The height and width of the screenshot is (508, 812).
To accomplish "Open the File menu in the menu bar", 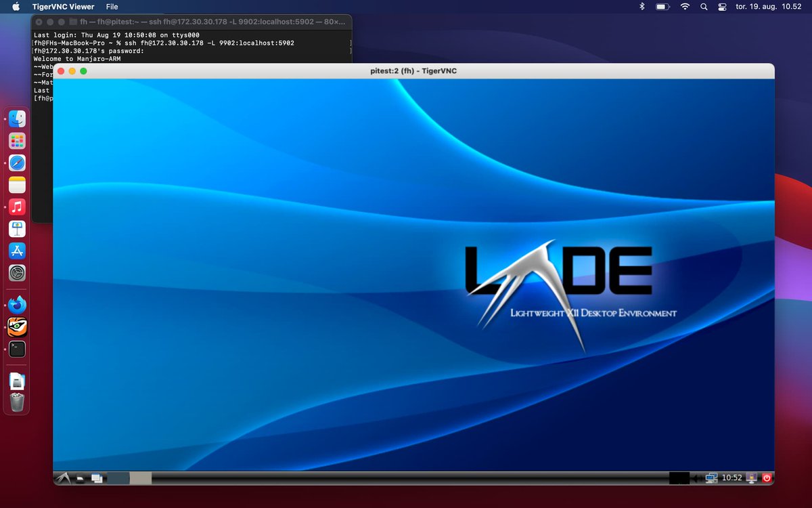I will tap(112, 7).
